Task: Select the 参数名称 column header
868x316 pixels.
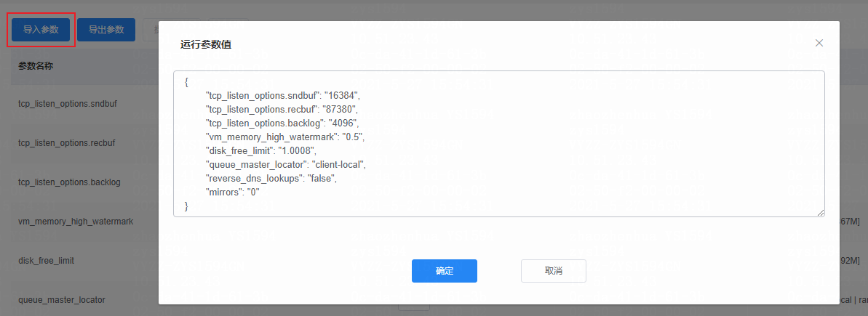Action: point(36,65)
